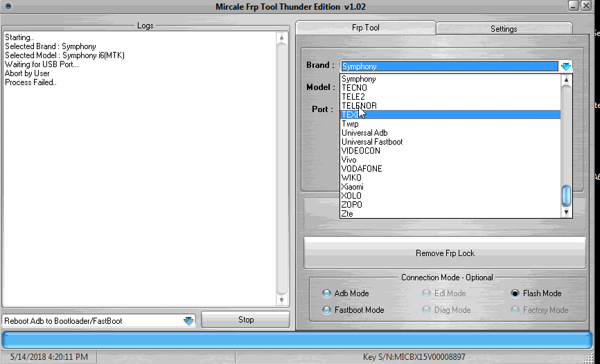Click the 'Starting..' log line
Viewport: 600px width, 364px height.
pos(19,37)
